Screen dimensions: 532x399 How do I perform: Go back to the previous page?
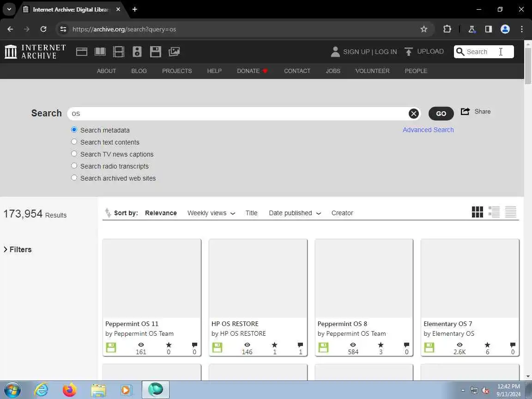(10, 29)
